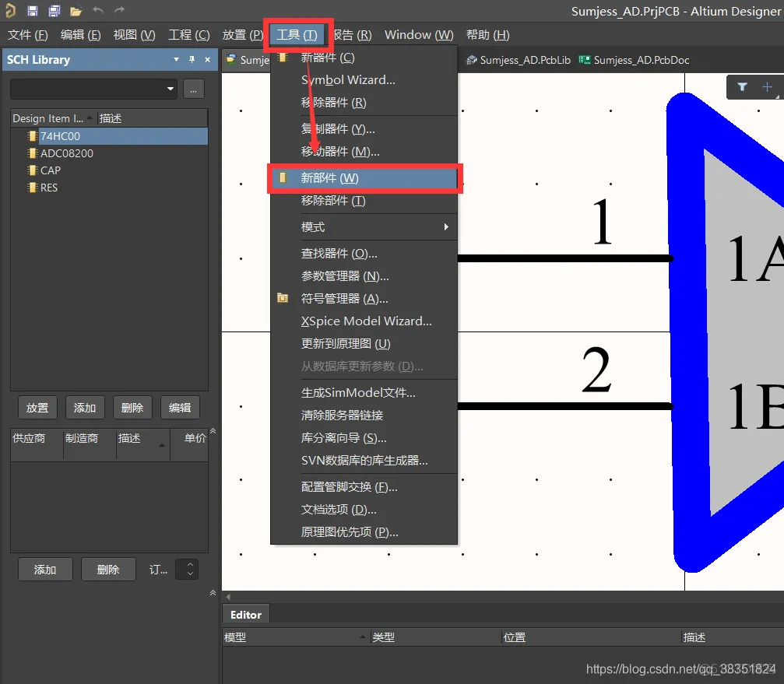
Task: Select the Editor tab
Action: click(x=246, y=615)
